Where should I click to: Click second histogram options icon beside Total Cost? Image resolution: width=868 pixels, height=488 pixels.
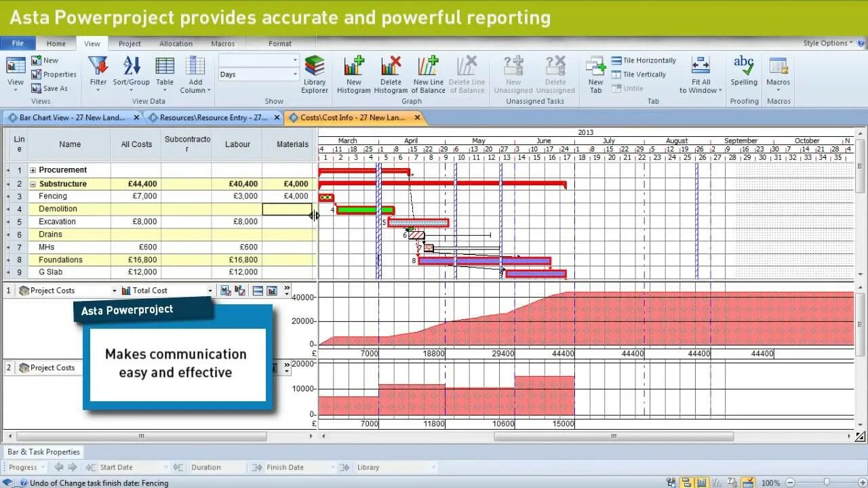tap(240, 291)
